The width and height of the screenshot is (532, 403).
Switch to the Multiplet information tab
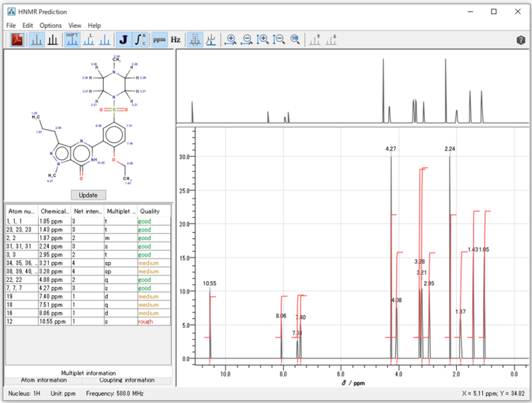[x=88, y=373]
